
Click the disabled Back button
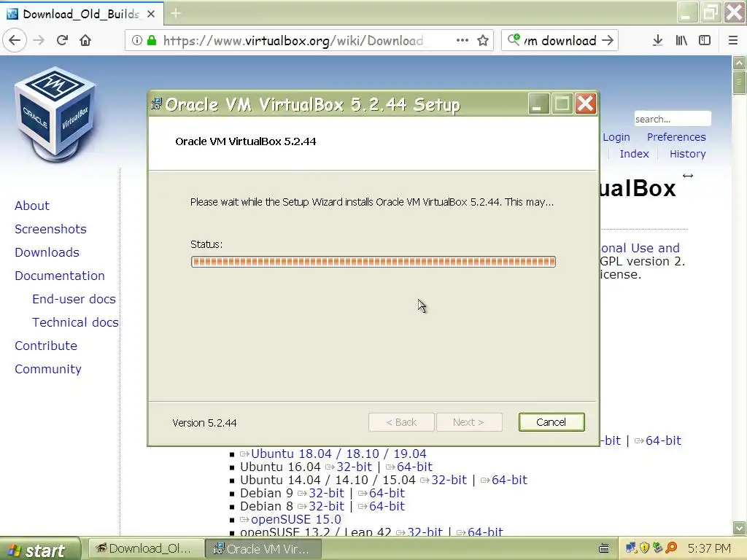click(x=401, y=422)
